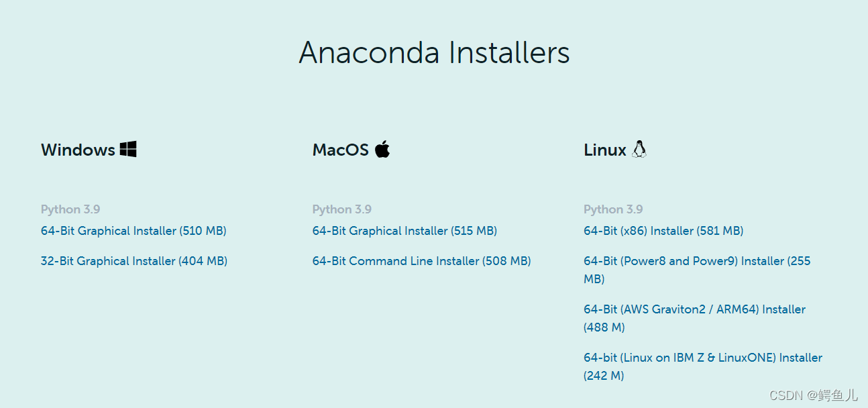
Task: Download MacOS 64-Bit Graphical Installer (515 MB)
Action: (x=404, y=231)
